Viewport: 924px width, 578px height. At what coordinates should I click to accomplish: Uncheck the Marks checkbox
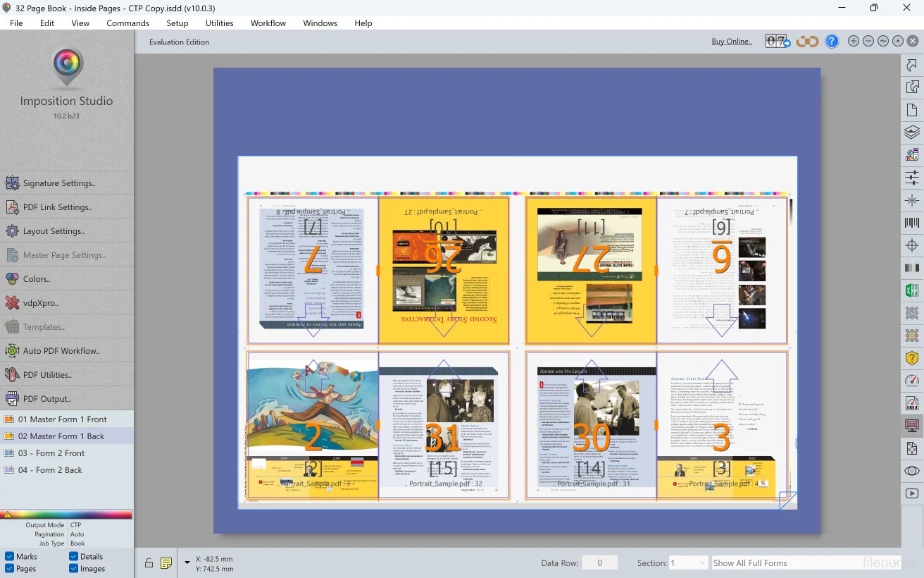9,556
